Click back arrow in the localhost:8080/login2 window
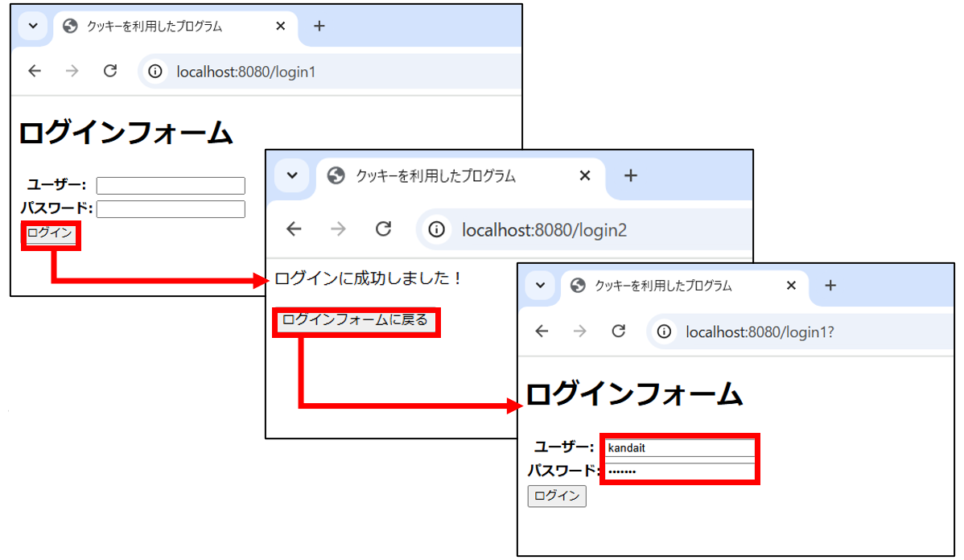The width and height of the screenshot is (964, 560). tap(294, 229)
